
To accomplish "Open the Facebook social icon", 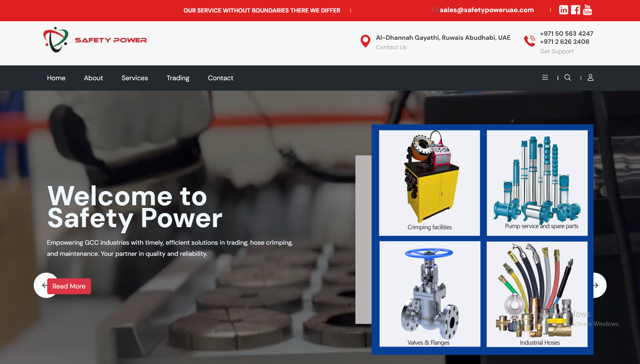I will [576, 10].
